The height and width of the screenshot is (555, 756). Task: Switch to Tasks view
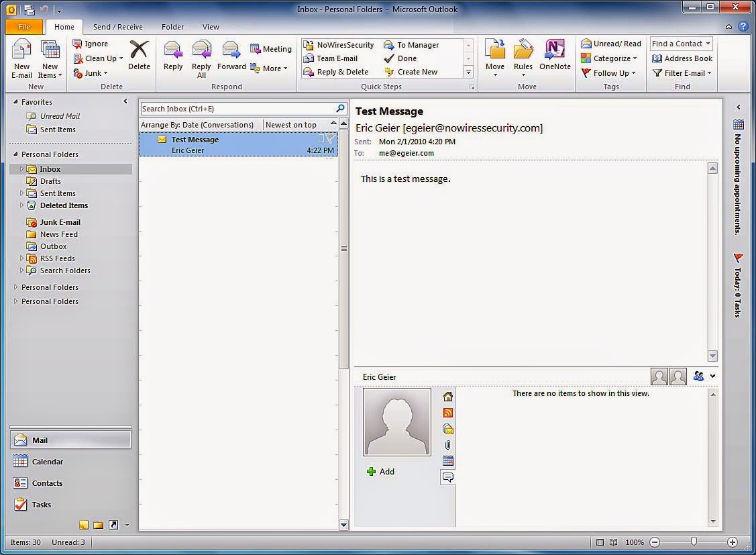70,505
